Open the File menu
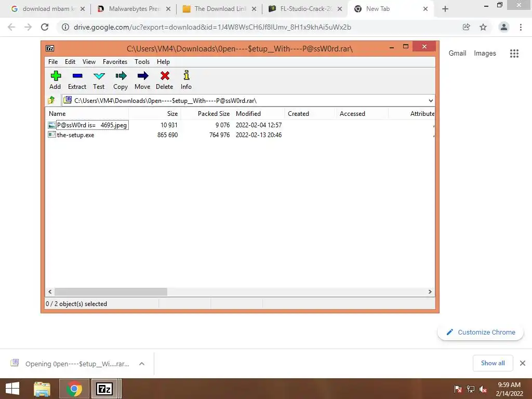The height and width of the screenshot is (399, 532). click(53, 62)
